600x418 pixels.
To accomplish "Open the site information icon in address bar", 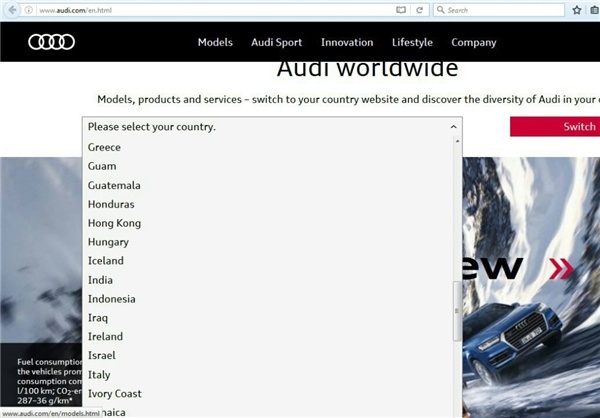I will 29,10.
